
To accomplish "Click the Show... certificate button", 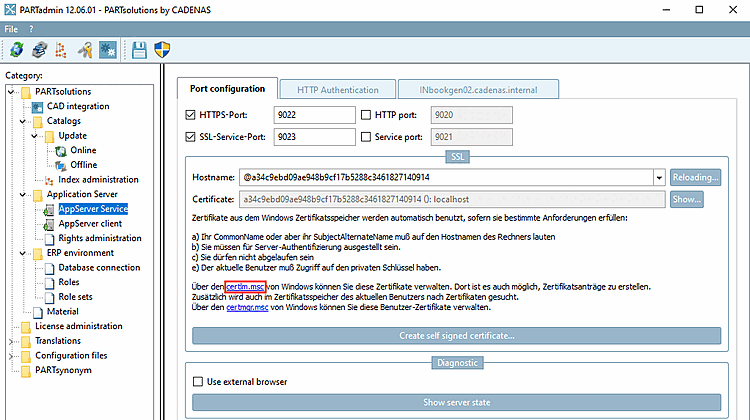I will click(x=686, y=199).
